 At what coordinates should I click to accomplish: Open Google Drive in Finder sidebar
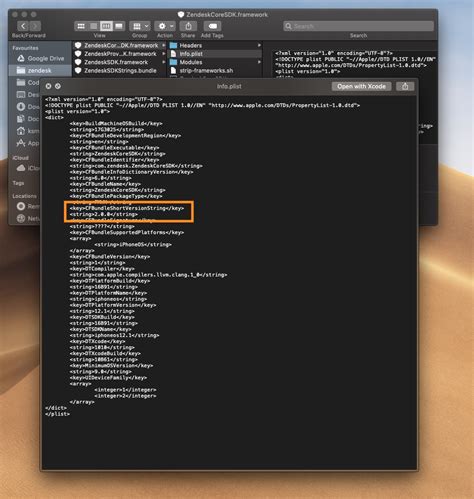click(40, 58)
